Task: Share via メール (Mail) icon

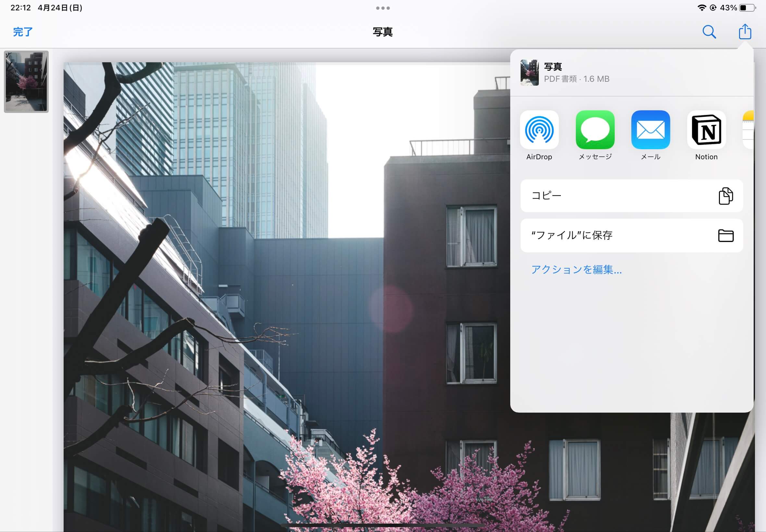Action: [x=651, y=130]
